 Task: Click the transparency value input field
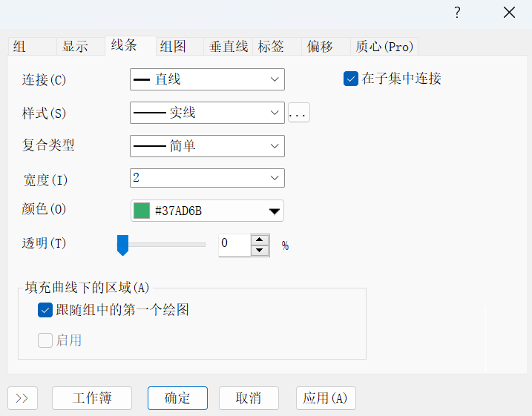pos(234,245)
